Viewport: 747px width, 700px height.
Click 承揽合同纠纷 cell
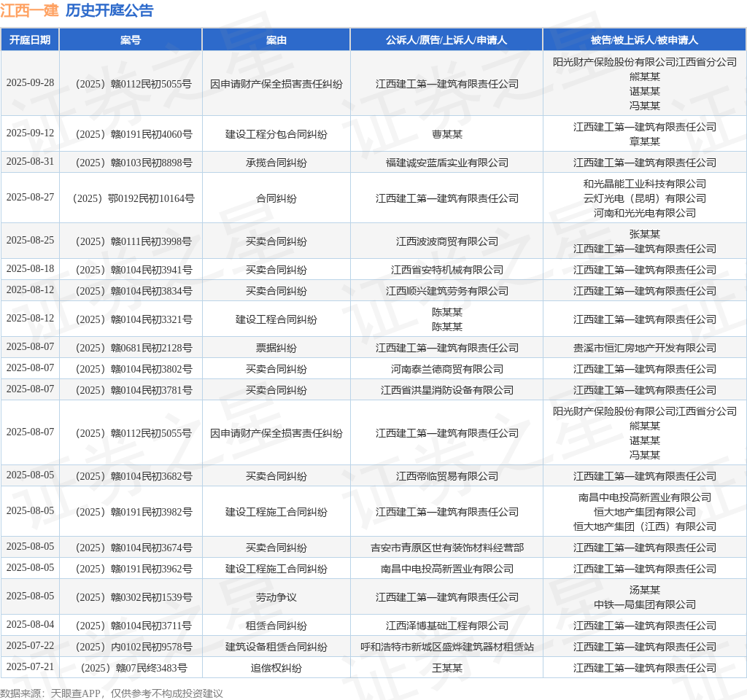point(276,163)
